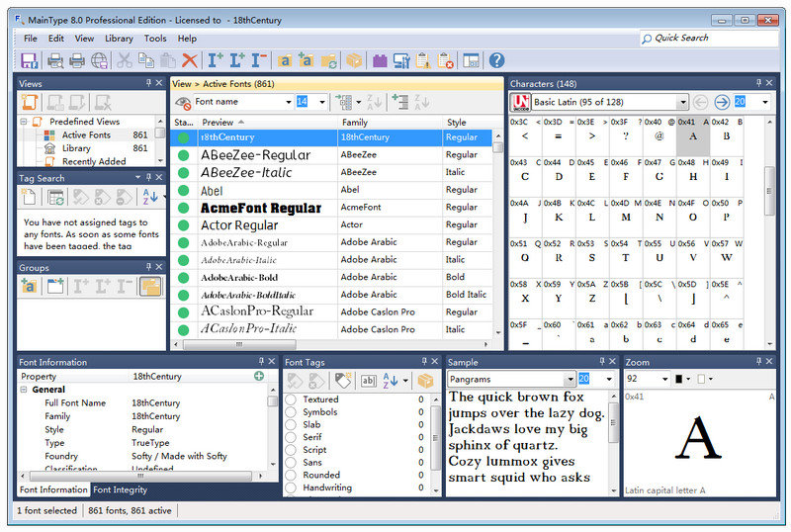Toggle the Script tag circle

click(x=291, y=450)
